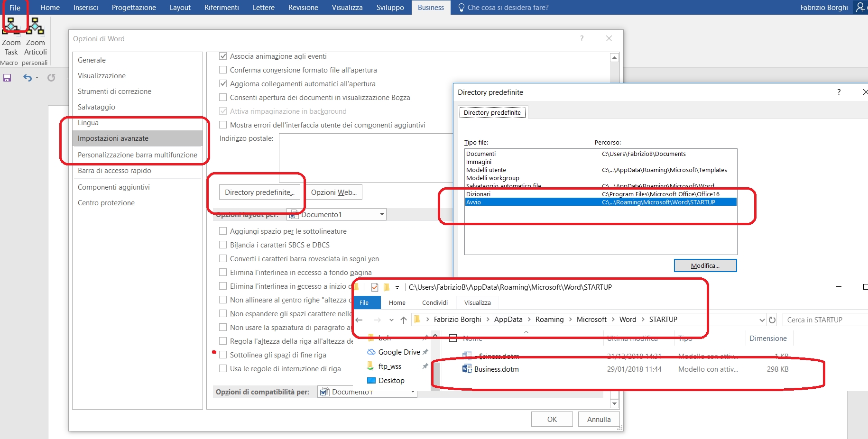The image size is (868, 439).
Task: Expand the address bar history dropdown
Action: point(762,320)
